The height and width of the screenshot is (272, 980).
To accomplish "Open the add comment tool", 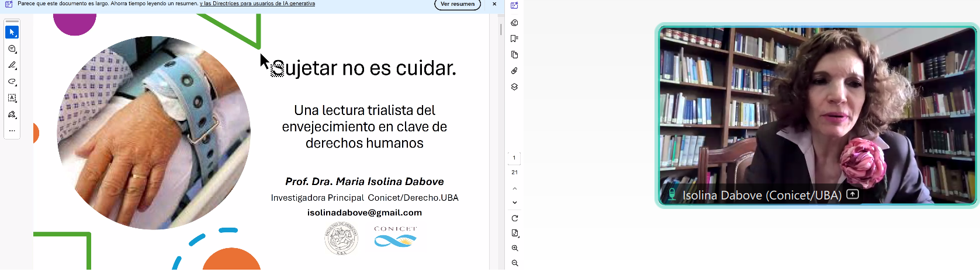I will coord(12,49).
